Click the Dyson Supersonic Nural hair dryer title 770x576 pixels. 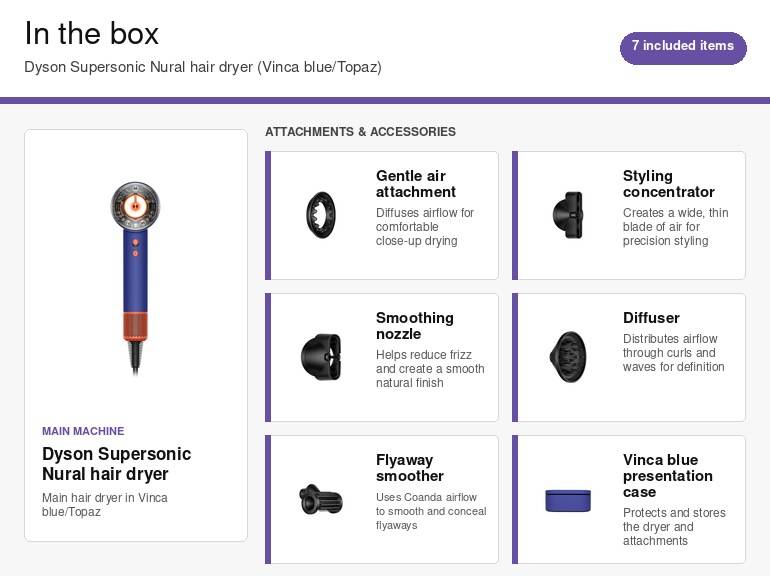click(116, 464)
